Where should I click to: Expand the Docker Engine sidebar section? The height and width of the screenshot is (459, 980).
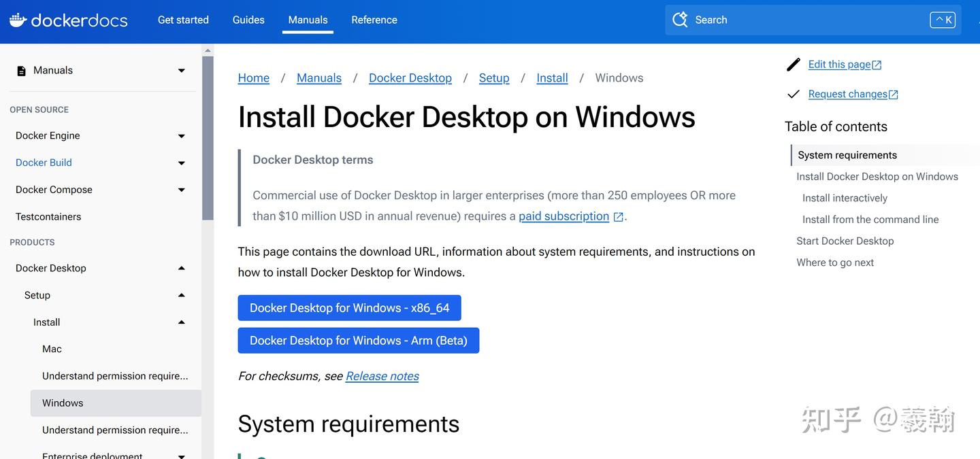click(x=182, y=136)
